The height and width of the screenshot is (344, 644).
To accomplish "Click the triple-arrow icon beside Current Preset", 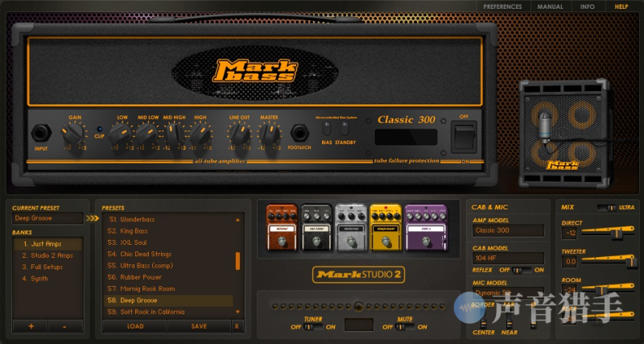I will [x=93, y=218].
